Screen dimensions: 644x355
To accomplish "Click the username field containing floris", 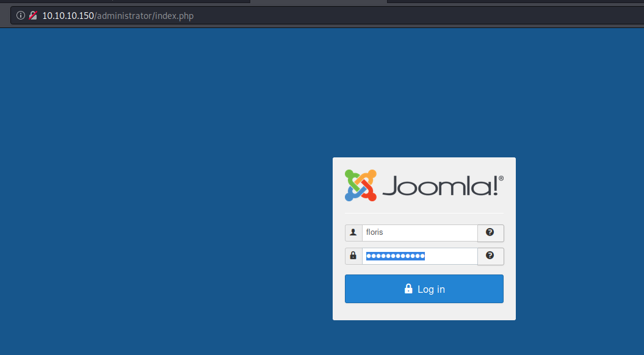I will 419,232.
